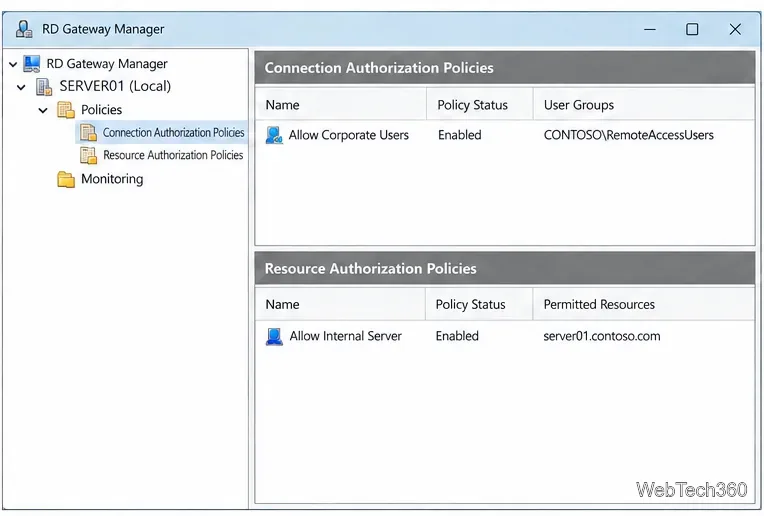
Task: Click CONTOSO\RemoteAccessUsers group cell
Action: 629,135
